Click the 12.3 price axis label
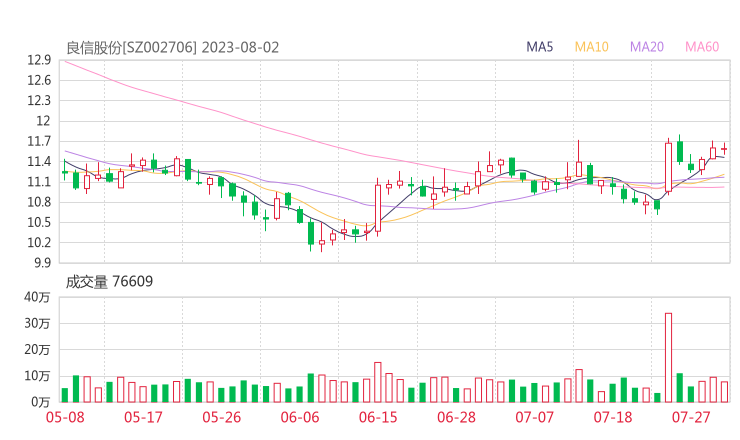The image size is (740, 440). pos(39,101)
